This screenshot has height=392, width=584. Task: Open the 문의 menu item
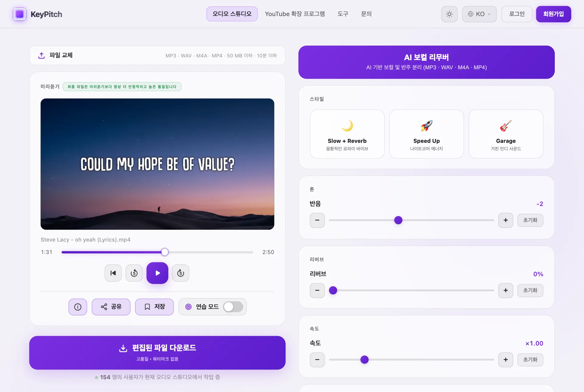pos(366,14)
